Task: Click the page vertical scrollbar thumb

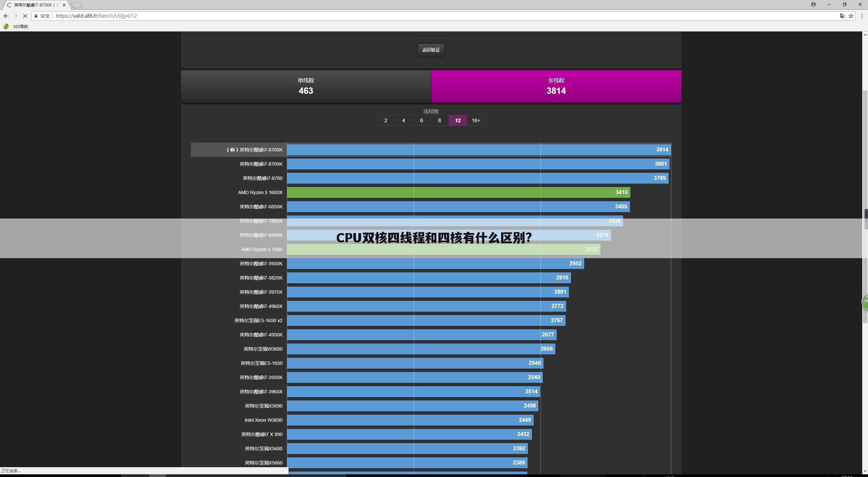Action: [865, 207]
